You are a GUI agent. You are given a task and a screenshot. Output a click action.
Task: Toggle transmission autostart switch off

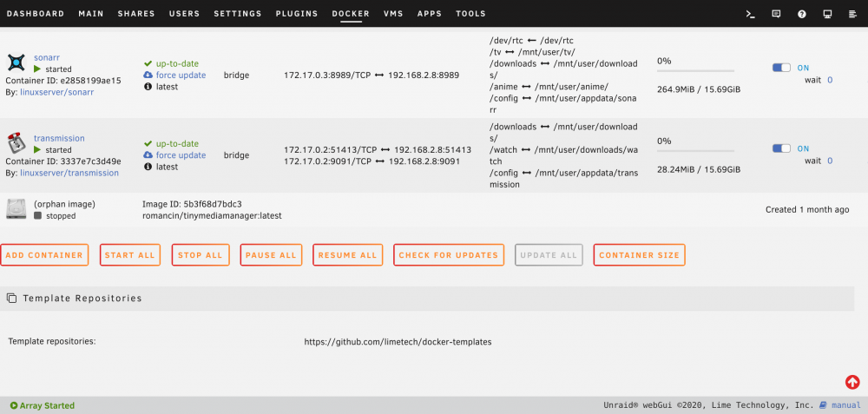782,148
